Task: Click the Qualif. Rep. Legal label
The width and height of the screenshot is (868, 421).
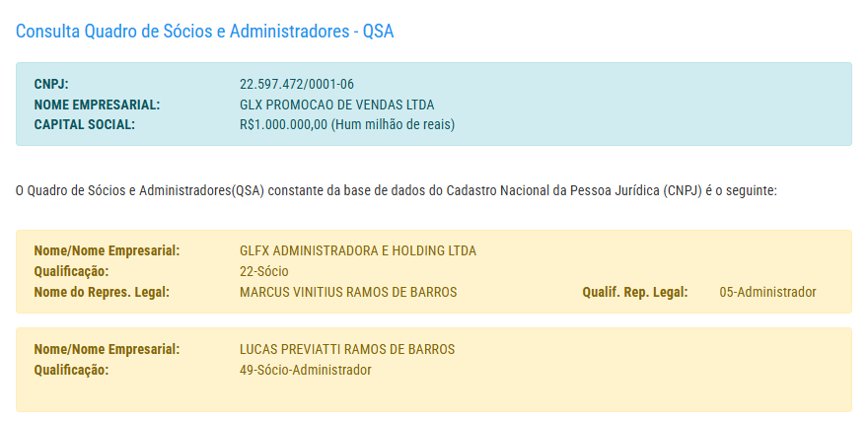Action: [x=634, y=292]
